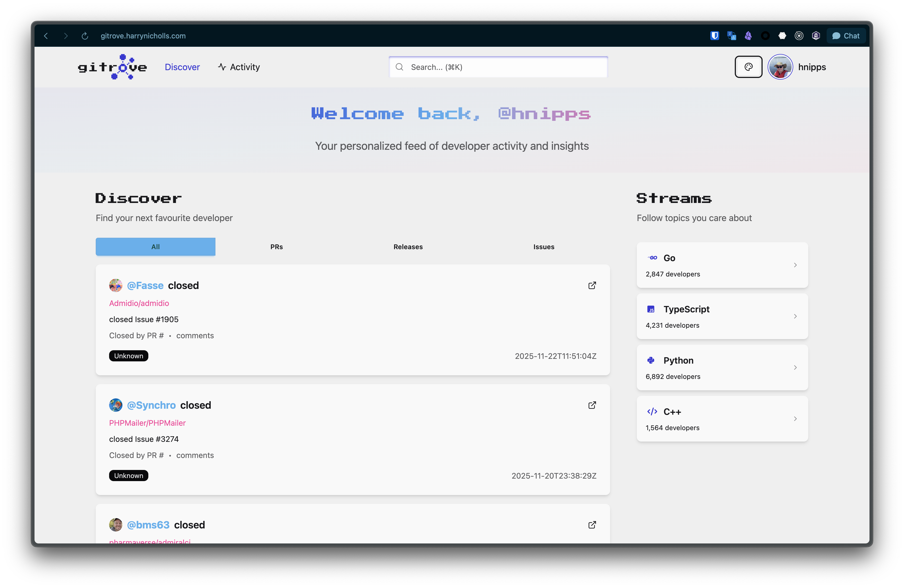This screenshot has height=588, width=904.
Task: Expand the Python stream chevron
Action: coord(795,367)
